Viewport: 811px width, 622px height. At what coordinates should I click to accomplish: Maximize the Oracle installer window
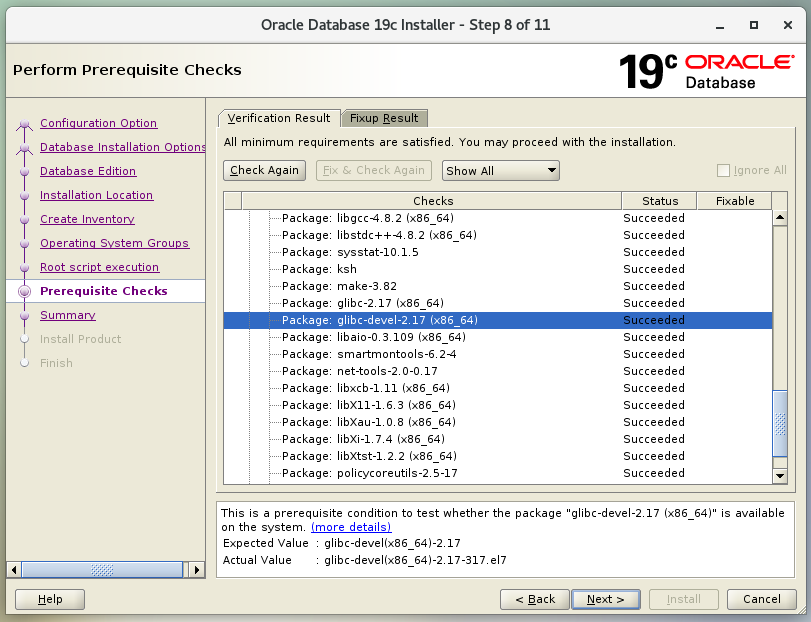pyautogui.click(x=754, y=23)
